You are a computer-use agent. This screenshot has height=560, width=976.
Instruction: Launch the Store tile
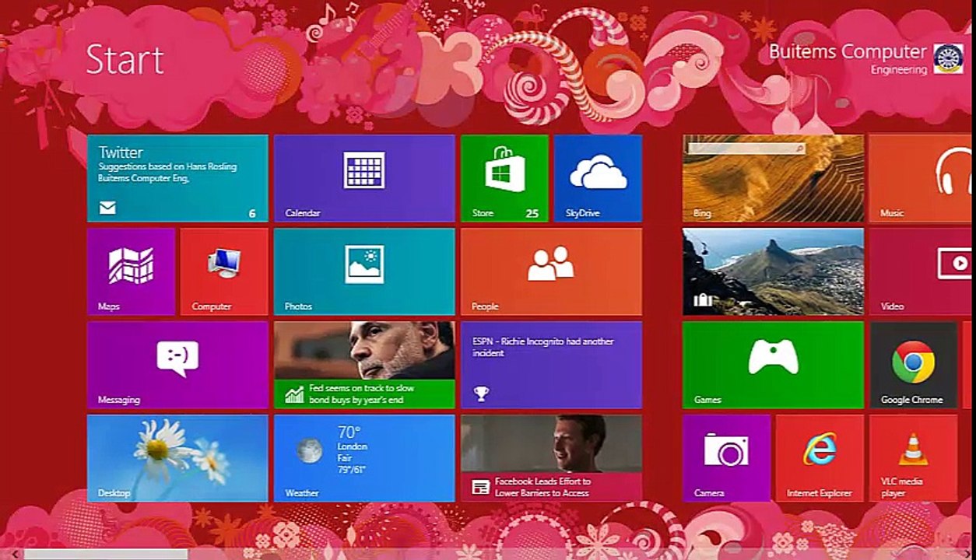pos(504,178)
